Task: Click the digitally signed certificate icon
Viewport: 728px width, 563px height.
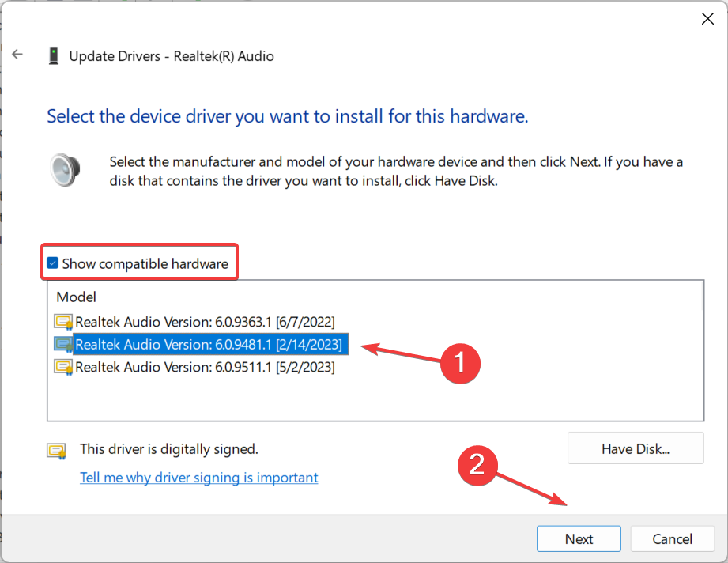Action: [x=57, y=451]
